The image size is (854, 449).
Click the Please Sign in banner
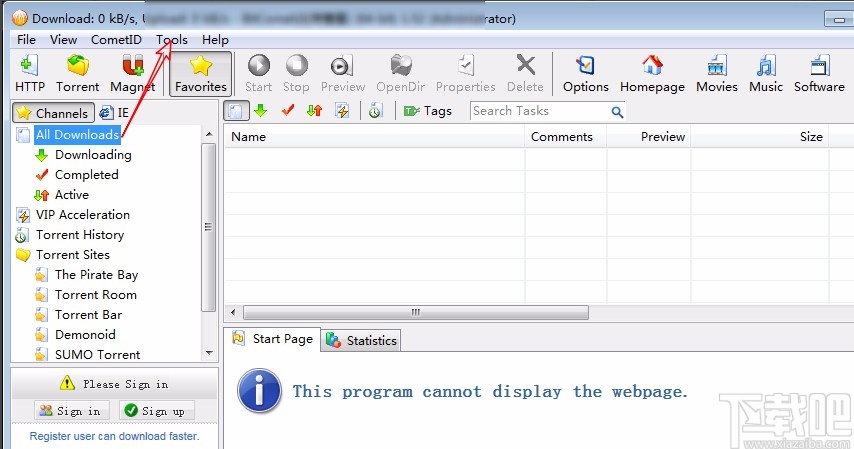tap(114, 384)
